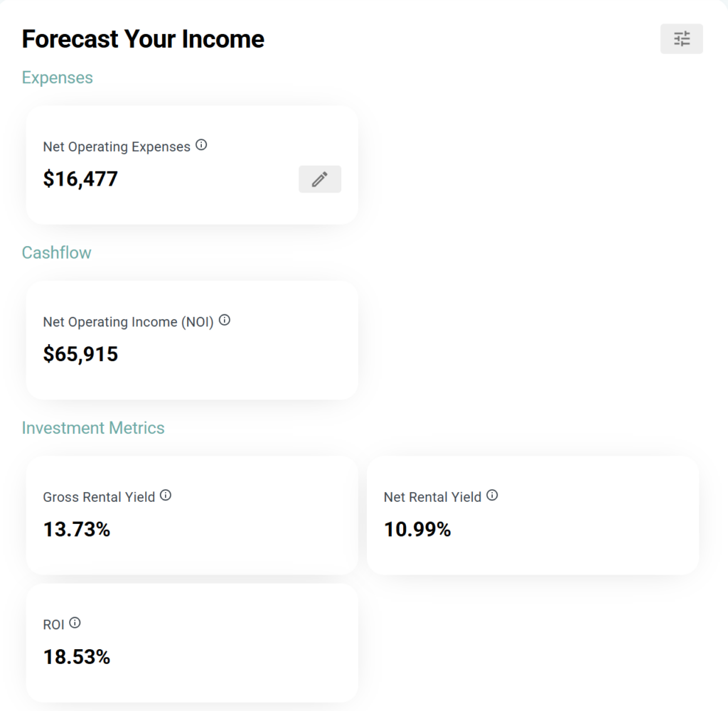Select the Expenses section heading
The height and width of the screenshot is (711, 728).
click(x=58, y=77)
